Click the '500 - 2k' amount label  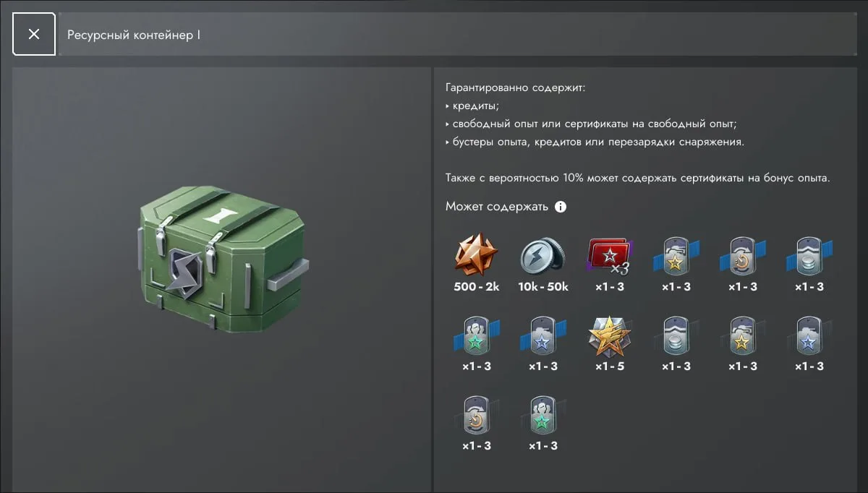pyautogui.click(x=477, y=287)
